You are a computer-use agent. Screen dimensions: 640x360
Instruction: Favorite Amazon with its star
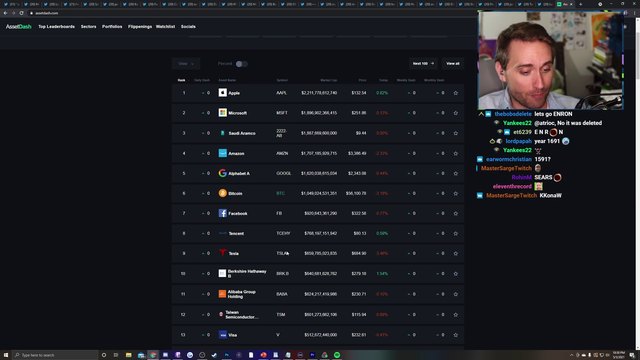point(456,153)
